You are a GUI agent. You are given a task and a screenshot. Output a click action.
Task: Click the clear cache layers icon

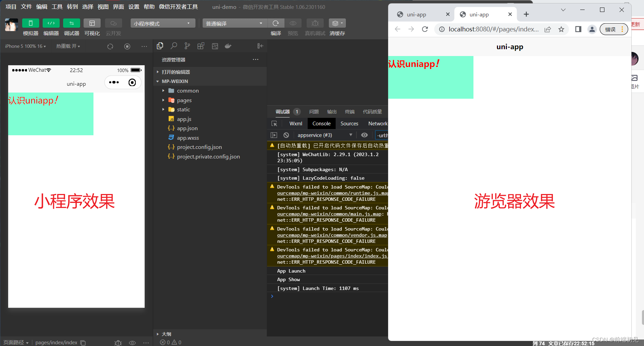(337, 23)
